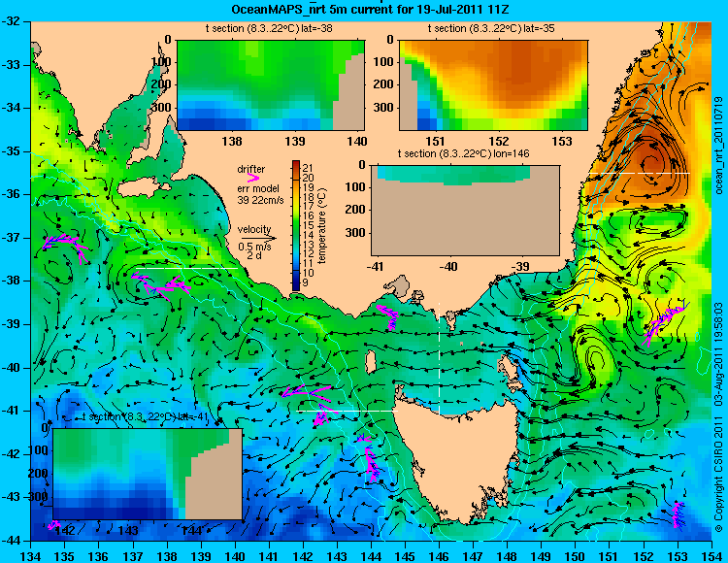Click the magenta drifter track near 153E, 43.5S

click(x=678, y=515)
